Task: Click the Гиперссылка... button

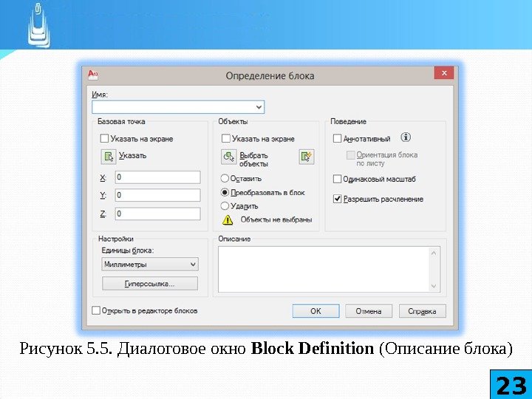Action: [149, 284]
